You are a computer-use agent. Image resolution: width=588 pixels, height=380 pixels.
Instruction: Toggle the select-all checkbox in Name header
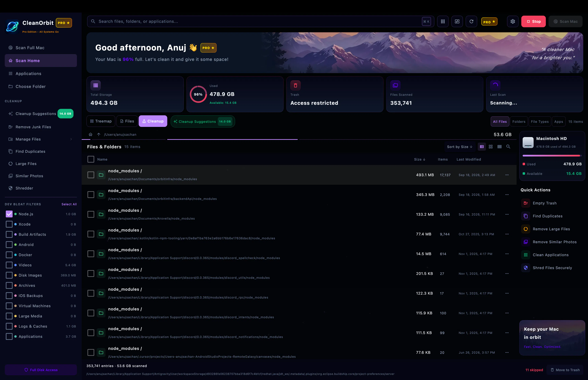click(x=91, y=159)
